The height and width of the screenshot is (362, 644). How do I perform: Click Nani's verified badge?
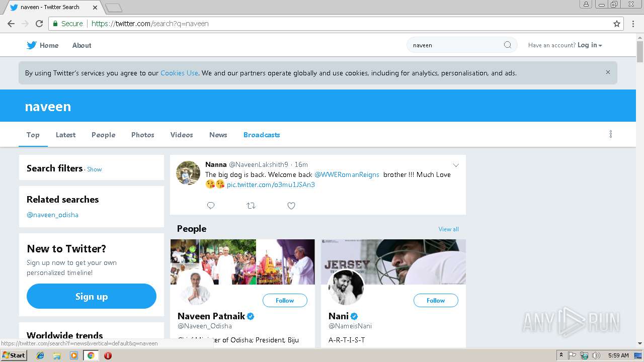354,316
